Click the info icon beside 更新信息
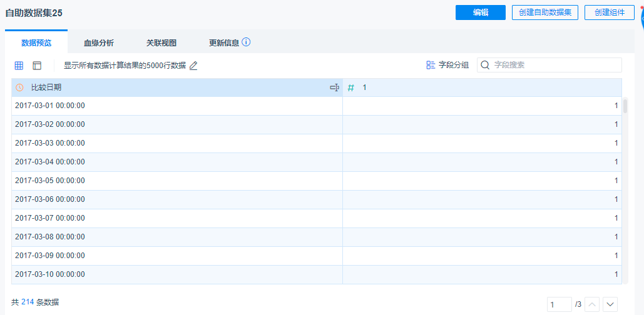Viewport: 644px width, 315px height. (246, 42)
